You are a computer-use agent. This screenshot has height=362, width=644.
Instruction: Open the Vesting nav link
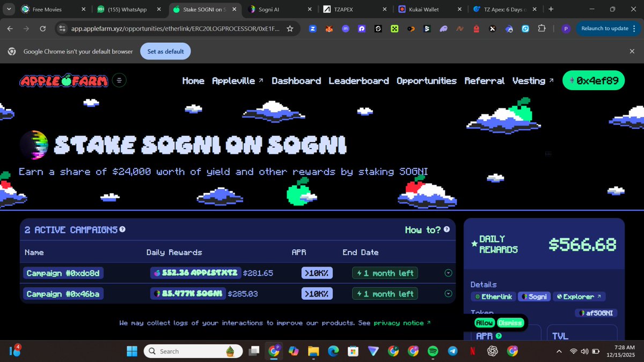pos(533,80)
